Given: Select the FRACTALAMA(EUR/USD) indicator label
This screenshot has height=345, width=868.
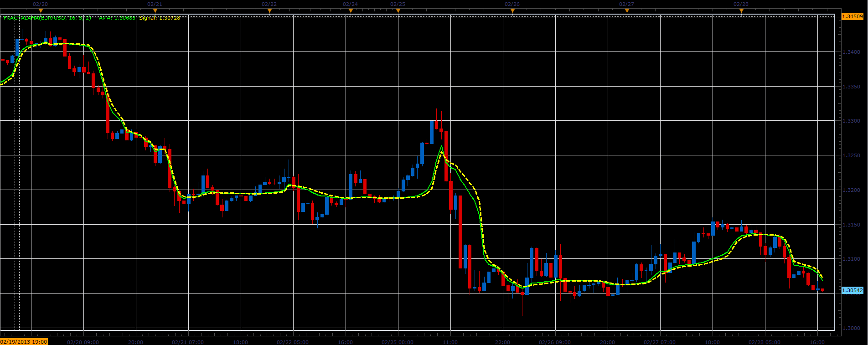Looking at the screenshot, I should pyautogui.click(x=47, y=18).
